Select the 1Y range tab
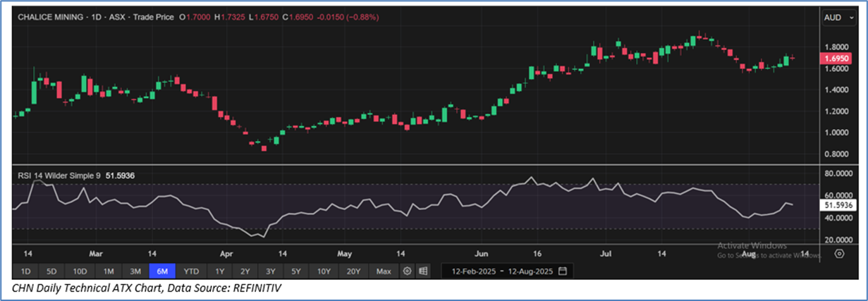 tap(219, 271)
